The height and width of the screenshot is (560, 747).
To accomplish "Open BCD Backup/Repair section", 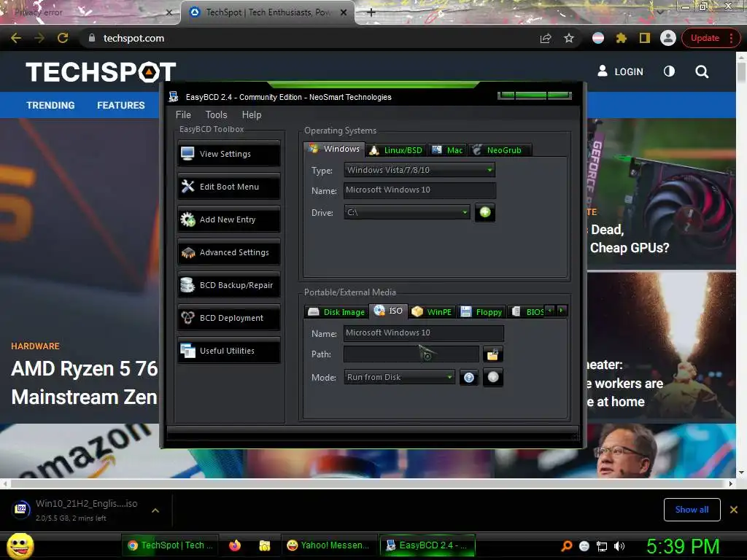I will point(229,285).
